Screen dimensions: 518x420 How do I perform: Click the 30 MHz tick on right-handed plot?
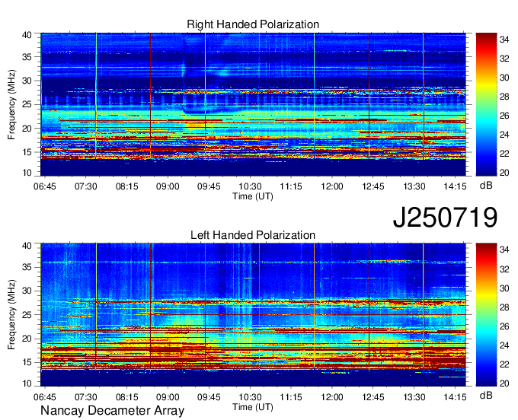[27, 81]
